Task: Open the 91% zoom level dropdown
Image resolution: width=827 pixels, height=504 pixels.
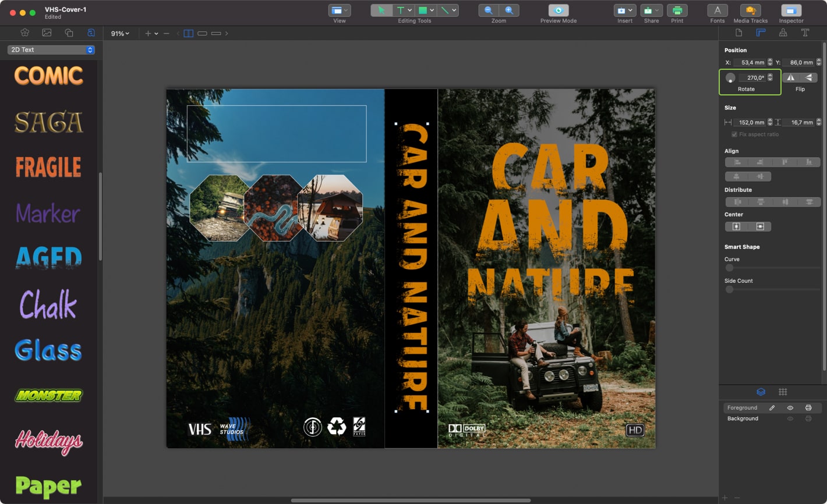Action: [x=119, y=33]
